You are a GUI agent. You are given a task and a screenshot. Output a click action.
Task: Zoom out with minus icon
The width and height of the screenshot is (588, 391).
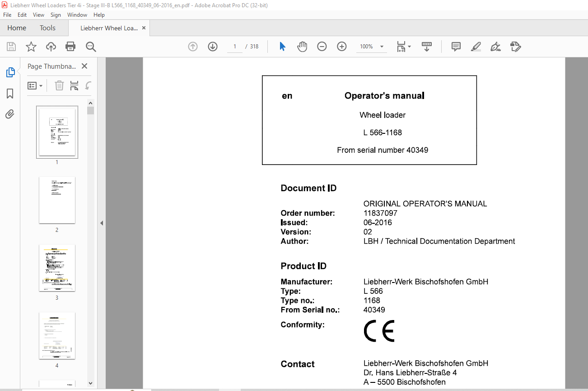click(x=322, y=47)
